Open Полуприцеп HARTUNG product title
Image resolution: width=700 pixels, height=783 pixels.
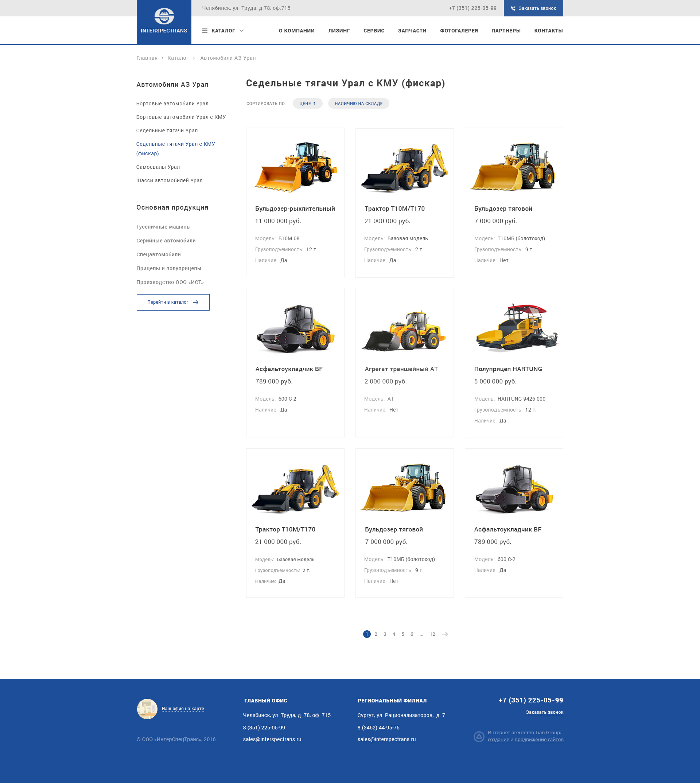pyautogui.click(x=508, y=369)
